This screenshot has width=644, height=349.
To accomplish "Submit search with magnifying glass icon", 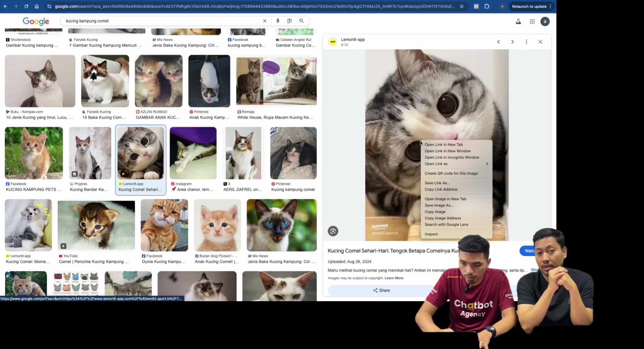I will pos(301,21).
